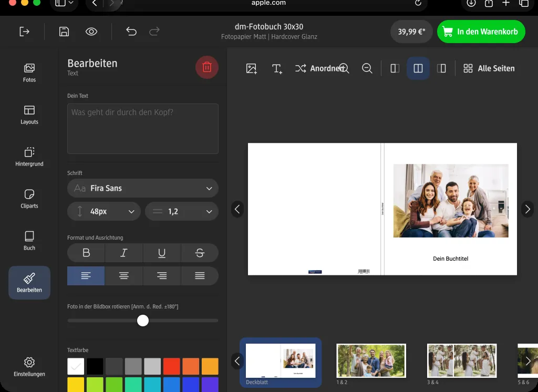Screen dimensions: 538x392
Task: Open the browser sidebar dropdown chevron
Action: pos(71,3)
